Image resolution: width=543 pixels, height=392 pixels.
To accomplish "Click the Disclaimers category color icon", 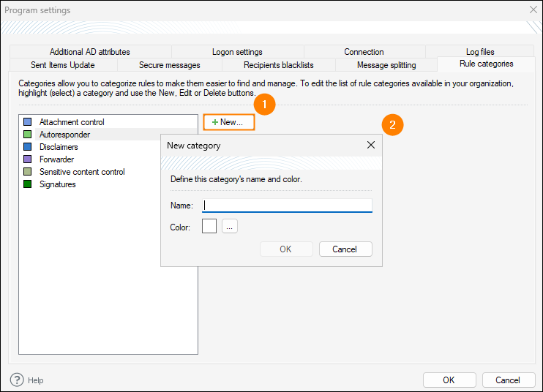I will pos(28,147).
